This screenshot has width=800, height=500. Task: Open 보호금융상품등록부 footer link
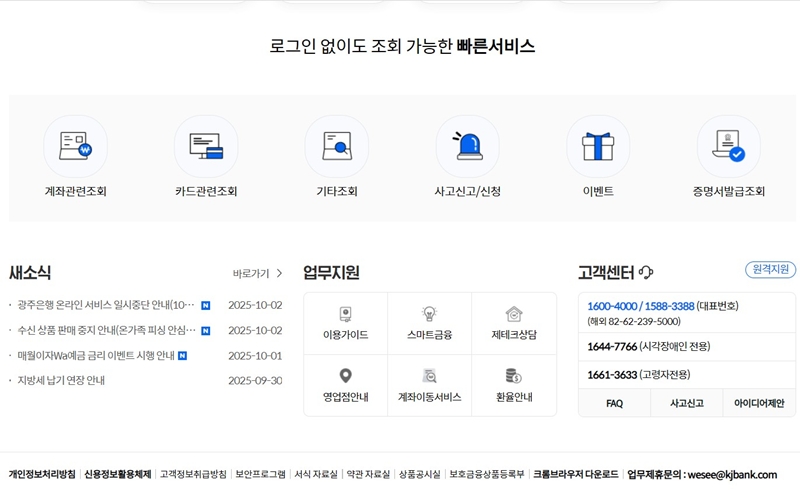[487, 474]
